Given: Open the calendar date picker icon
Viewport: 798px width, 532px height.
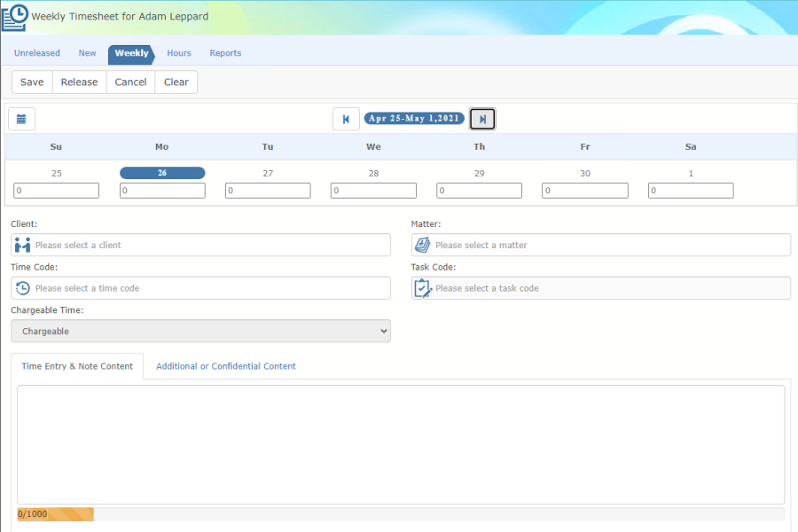Looking at the screenshot, I should 21,119.
